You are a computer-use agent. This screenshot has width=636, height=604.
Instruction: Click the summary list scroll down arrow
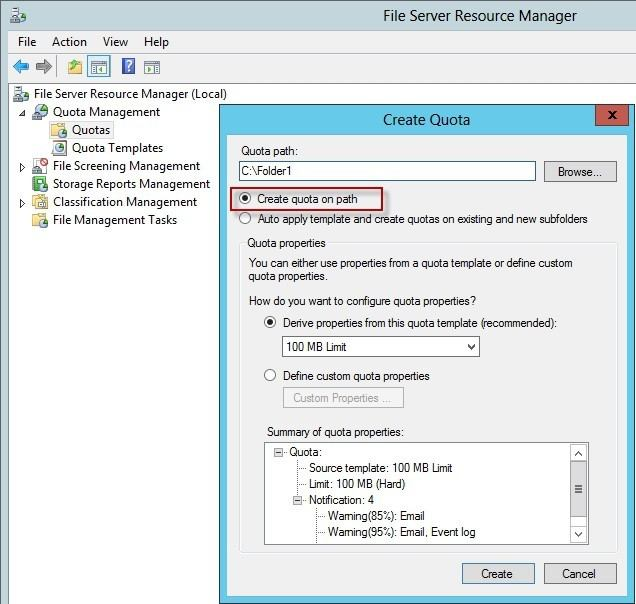578,535
